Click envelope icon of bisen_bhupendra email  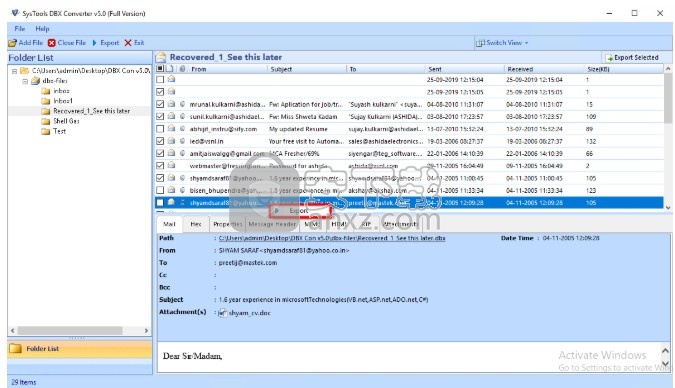click(x=171, y=189)
